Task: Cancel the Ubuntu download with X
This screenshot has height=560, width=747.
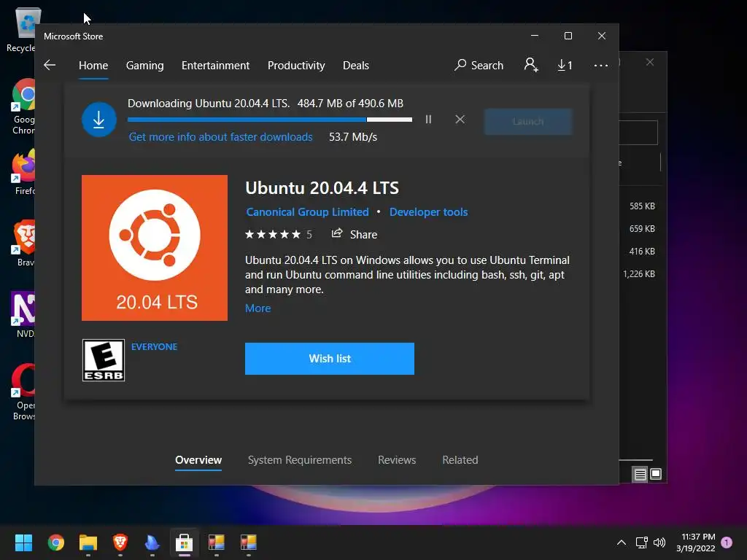Action: pos(460,120)
